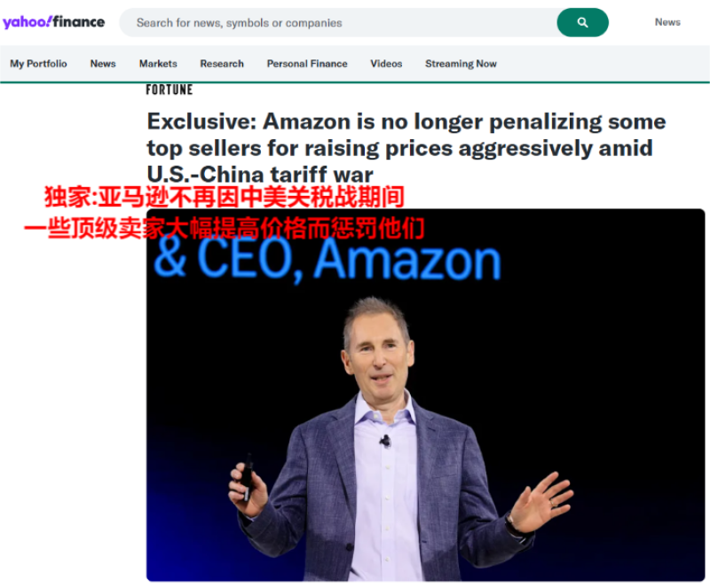Click the 'U.S.-China tariff war' headline line

point(260,175)
